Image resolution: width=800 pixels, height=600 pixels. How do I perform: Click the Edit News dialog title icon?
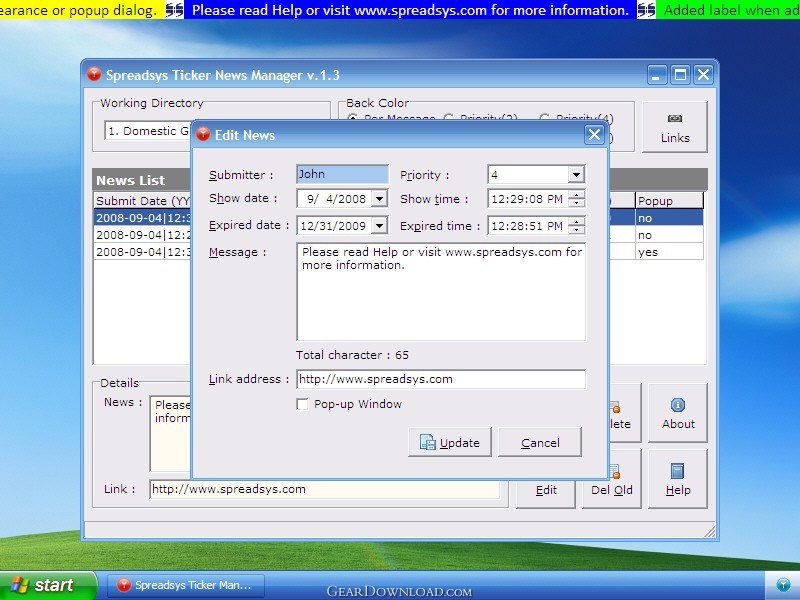pyautogui.click(x=203, y=135)
